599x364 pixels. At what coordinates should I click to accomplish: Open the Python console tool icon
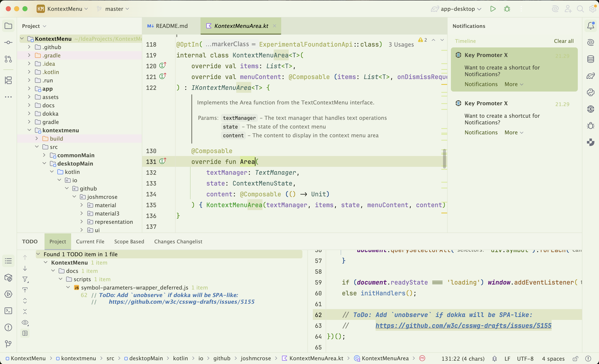click(590, 92)
